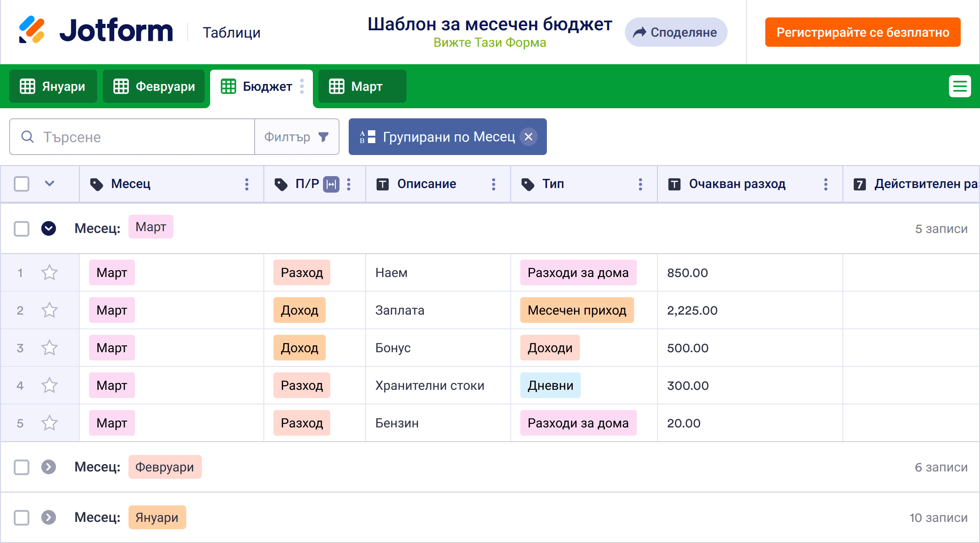Star the Бонус row

tap(50, 348)
